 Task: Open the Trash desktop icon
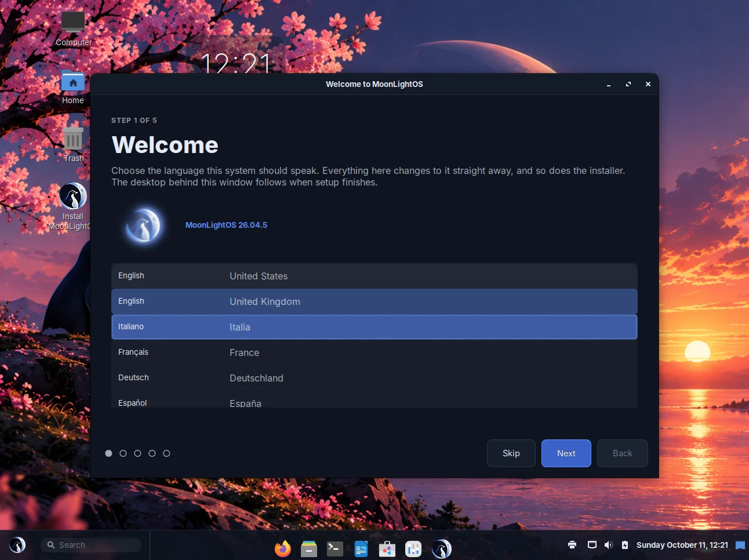tap(73, 139)
